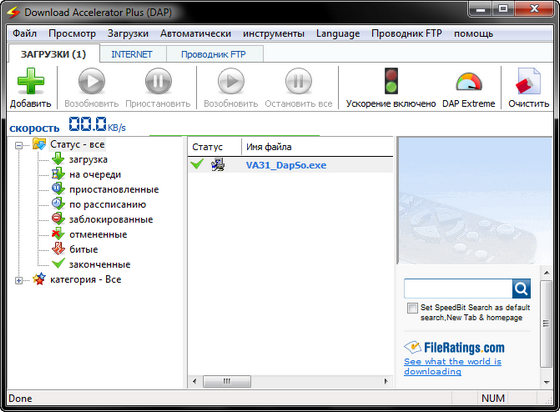Select the законченные tree label

100,265
